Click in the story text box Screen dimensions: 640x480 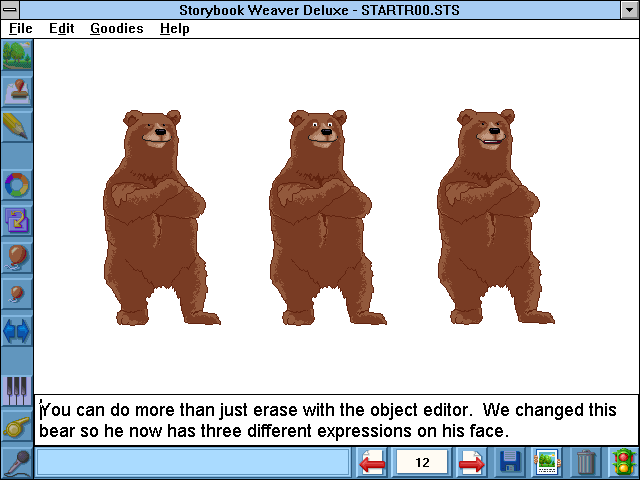pyautogui.click(x=337, y=420)
